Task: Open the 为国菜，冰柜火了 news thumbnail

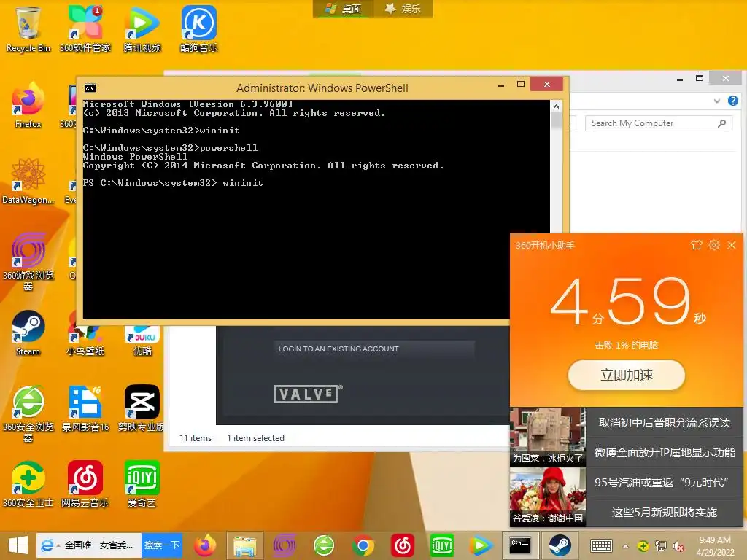Action: click(547, 436)
